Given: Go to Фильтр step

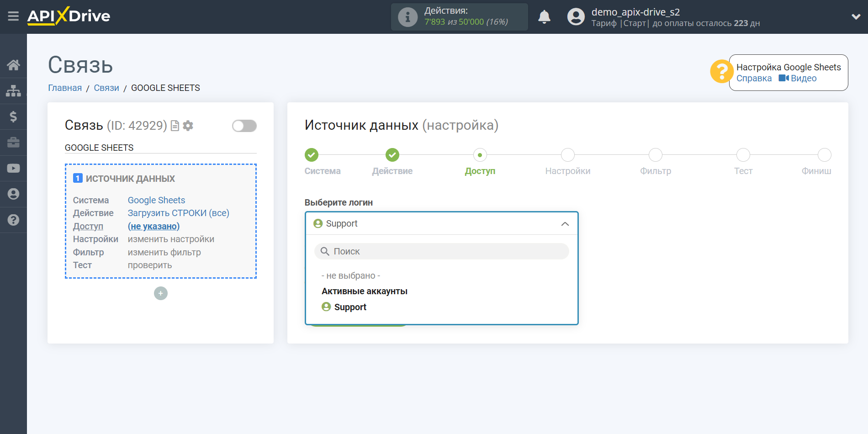Looking at the screenshot, I should (x=655, y=155).
